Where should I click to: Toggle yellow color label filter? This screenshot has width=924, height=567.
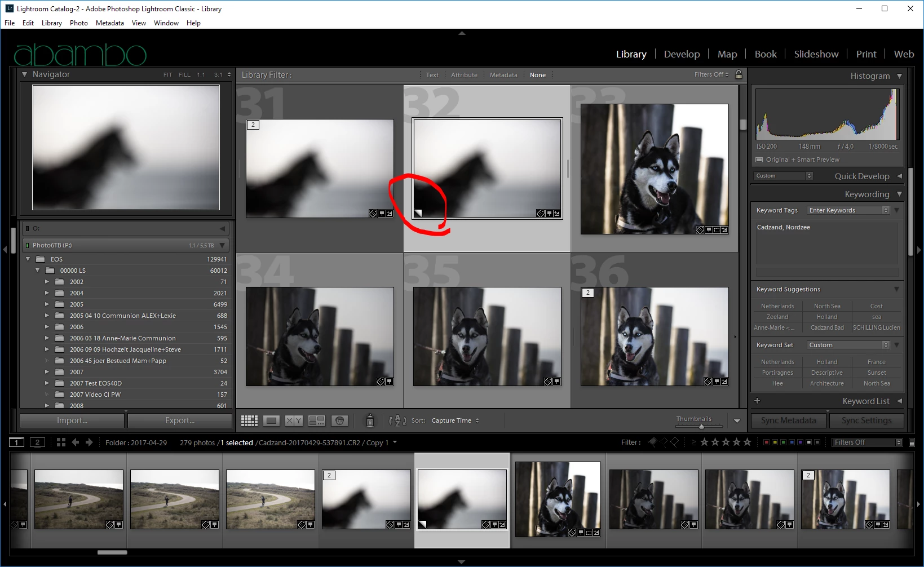[775, 442]
